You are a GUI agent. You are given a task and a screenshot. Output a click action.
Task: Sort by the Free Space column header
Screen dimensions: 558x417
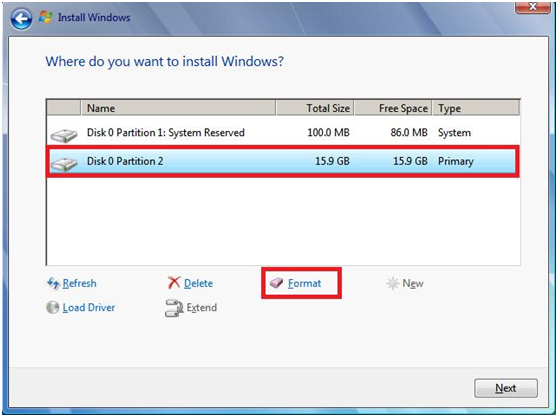coord(393,108)
